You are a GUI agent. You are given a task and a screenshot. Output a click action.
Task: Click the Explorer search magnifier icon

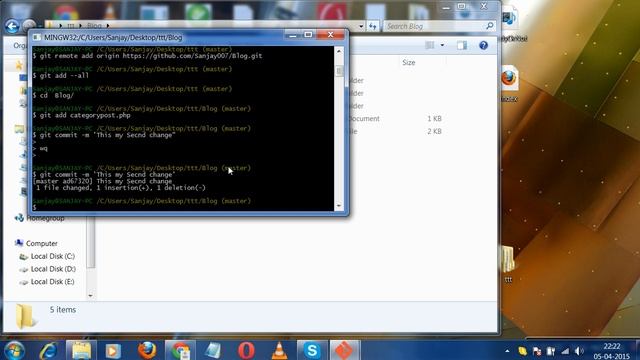point(489,26)
